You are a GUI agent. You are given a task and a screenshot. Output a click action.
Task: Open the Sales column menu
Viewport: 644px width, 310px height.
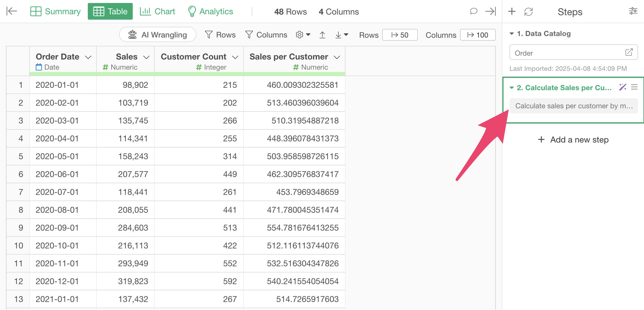point(146,57)
